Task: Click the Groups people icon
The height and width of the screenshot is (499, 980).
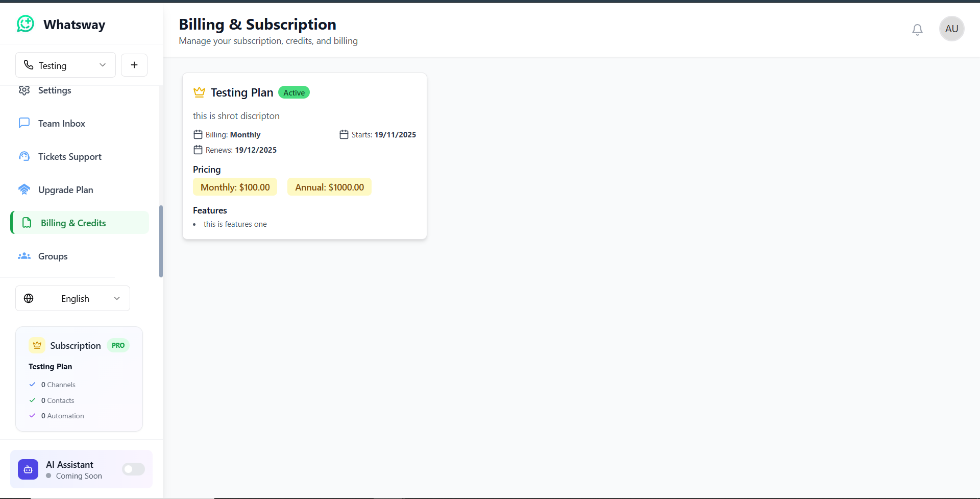Action: pyautogui.click(x=24, y=256)
